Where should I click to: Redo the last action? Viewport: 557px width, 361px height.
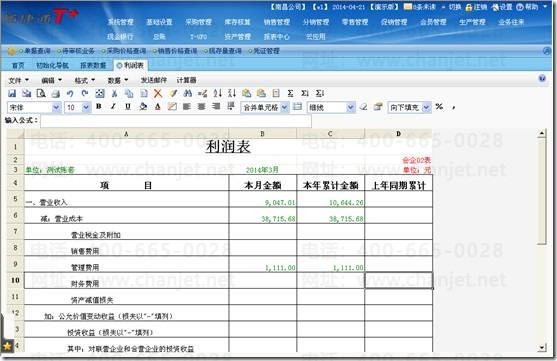[x=85, y=93]
